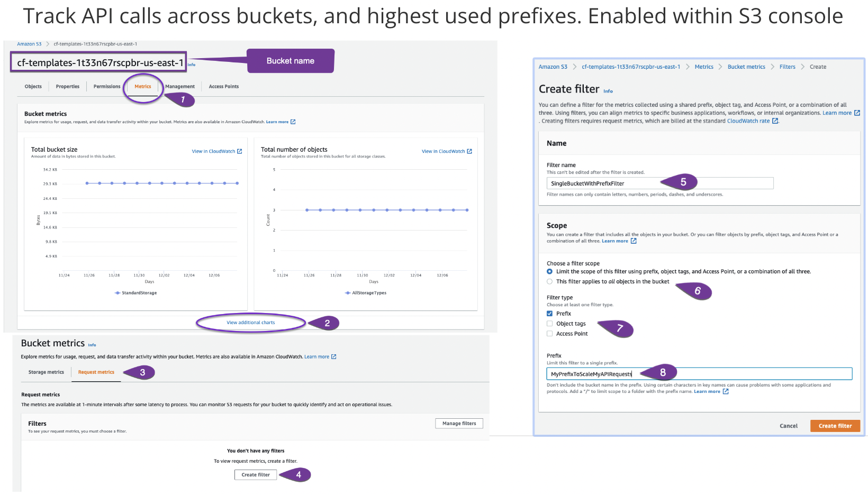
Task: Click the Info icon beside Bucket metrics heading
Action: (92, 345)
